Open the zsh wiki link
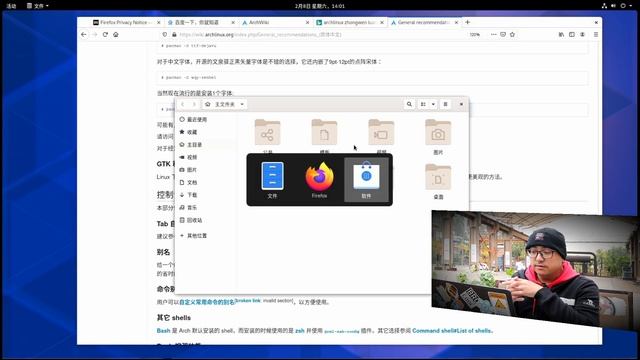Image resolution: width=640 pixels, height=360 pixels. point(300,331)
